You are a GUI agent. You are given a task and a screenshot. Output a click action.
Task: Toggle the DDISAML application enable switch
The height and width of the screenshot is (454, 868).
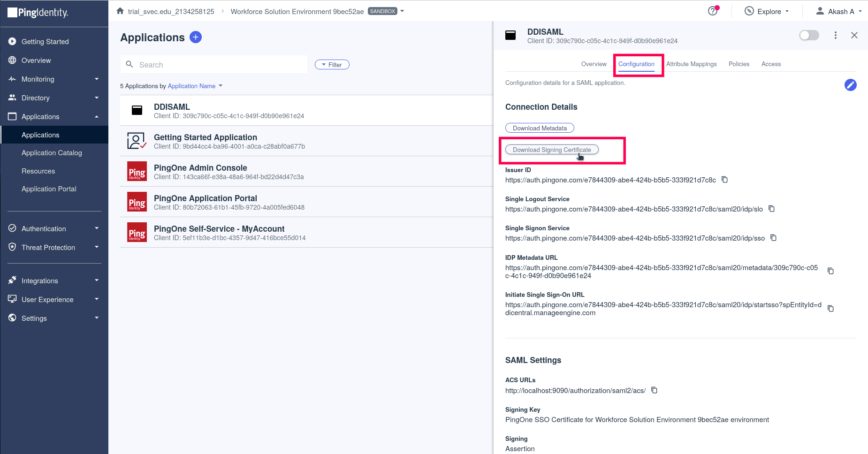click(x=809, y=35)
